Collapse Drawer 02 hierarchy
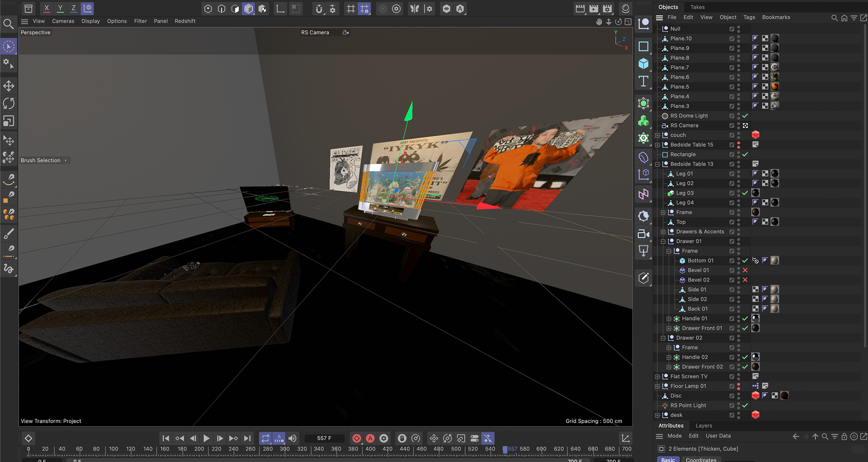 click(x=663, y=338)
